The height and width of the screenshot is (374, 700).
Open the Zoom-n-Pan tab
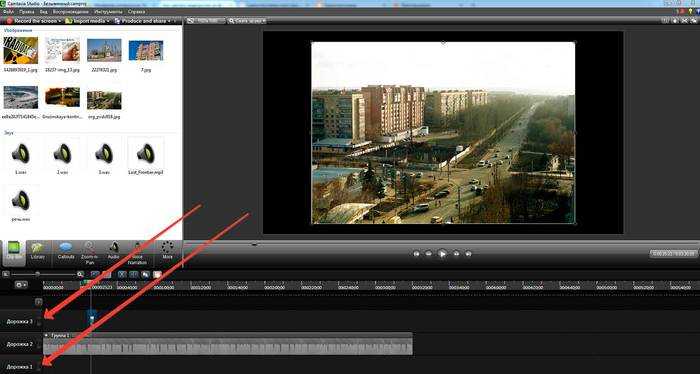(x=90, y=252)
